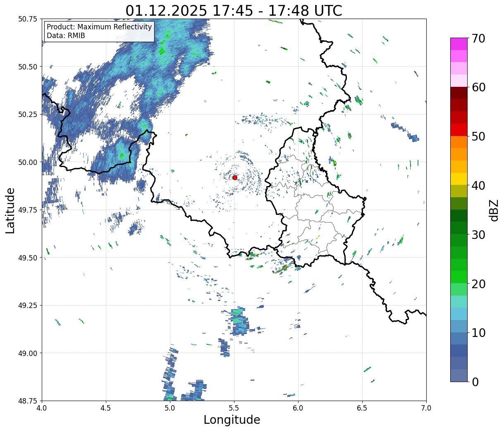Click the 'Latitude' axis label
This screenshot has height=430, width=504.
coord(10,210)
